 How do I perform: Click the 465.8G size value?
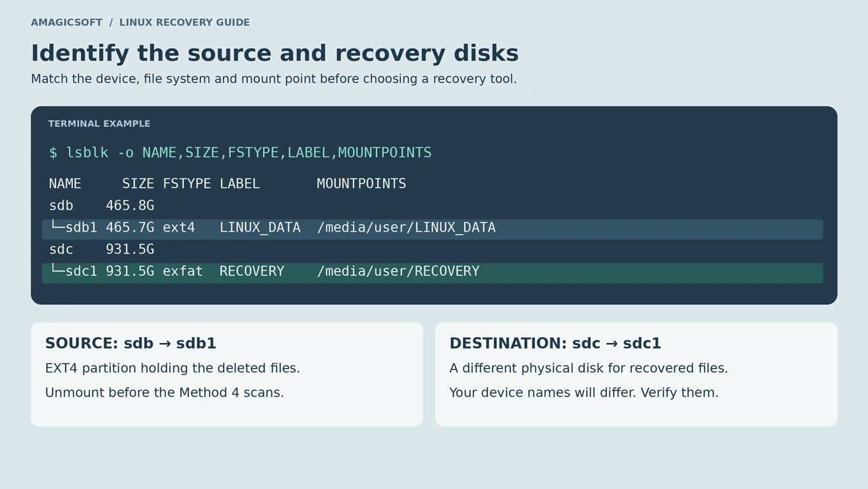pyautogui.click(x=130, y=206)
